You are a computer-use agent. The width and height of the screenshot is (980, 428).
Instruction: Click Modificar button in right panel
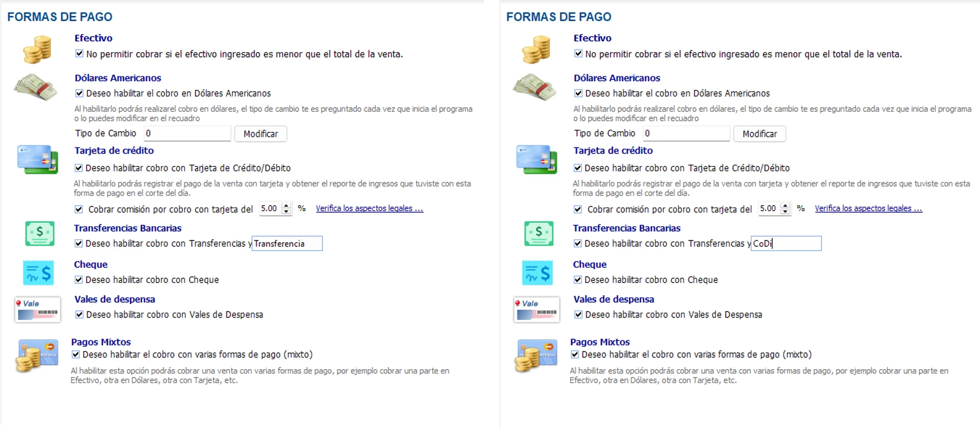pyautogui.click(x=760, y=134)
